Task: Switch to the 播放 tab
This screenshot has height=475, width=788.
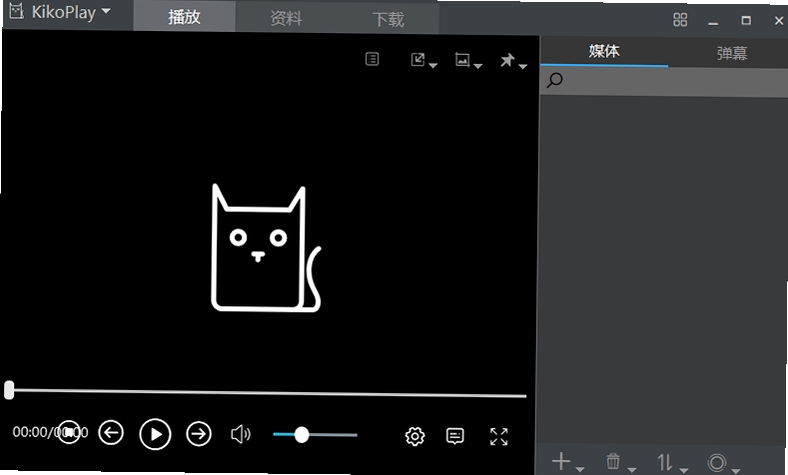Action: point(184,17)
